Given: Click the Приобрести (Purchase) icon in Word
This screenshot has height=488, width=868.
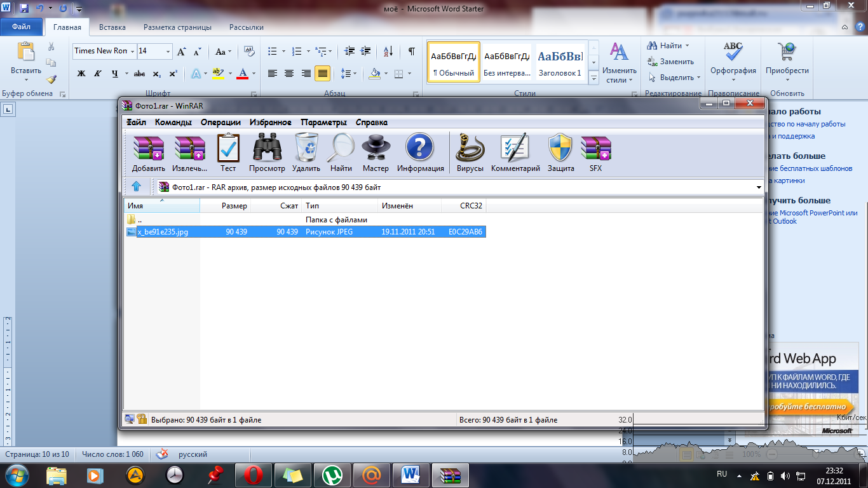Looking at the screenshot, I should [x=787, y=52].
